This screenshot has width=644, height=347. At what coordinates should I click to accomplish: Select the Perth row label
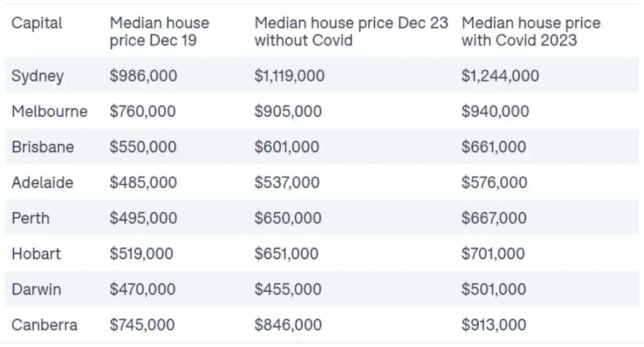coord(30,219)
